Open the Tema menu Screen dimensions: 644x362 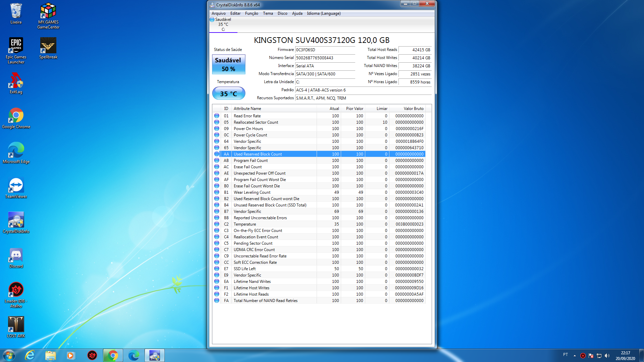click(268, 13)
